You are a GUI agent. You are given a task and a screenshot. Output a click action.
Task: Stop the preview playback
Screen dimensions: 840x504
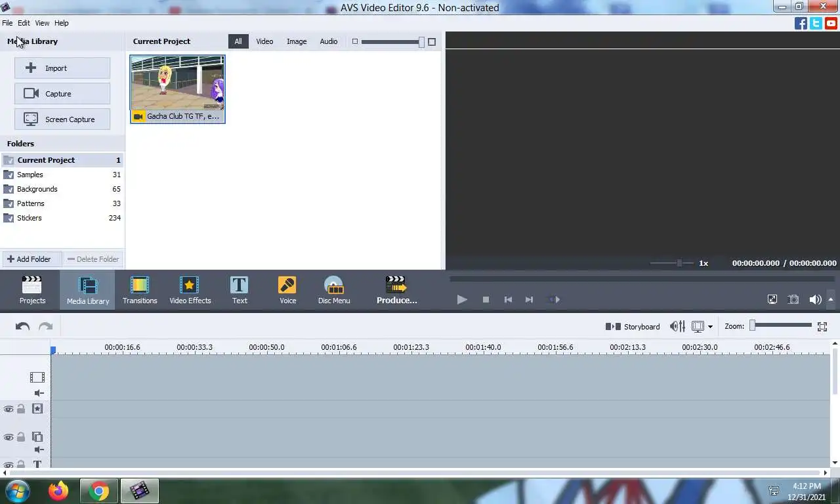click(x=486, y=299)
